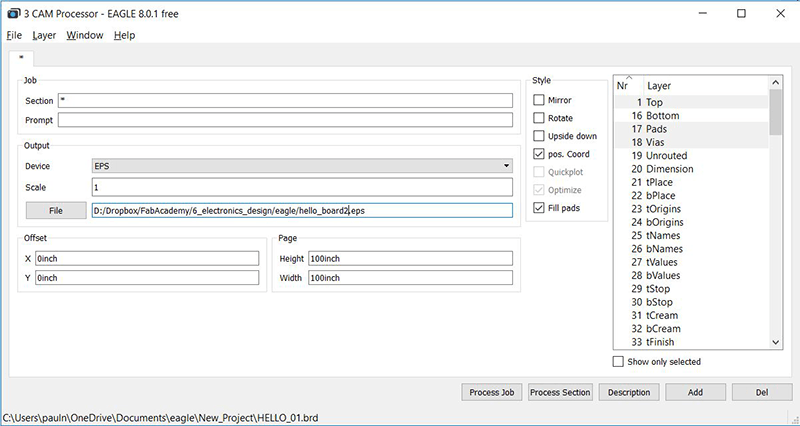Uncheck the Fill pads checkbox
The width and height of the screenshot is (800, 426).
pos(539,208)
